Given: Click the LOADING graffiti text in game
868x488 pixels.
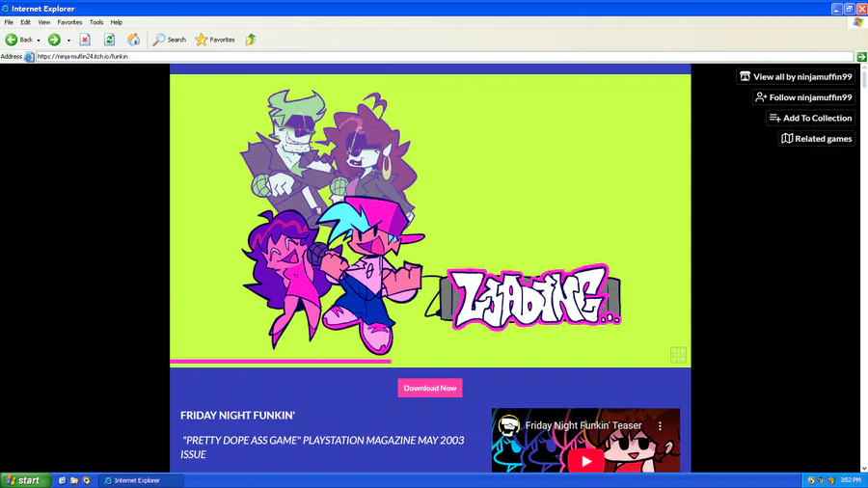Looking at the screenshot, I should [536, 298].
